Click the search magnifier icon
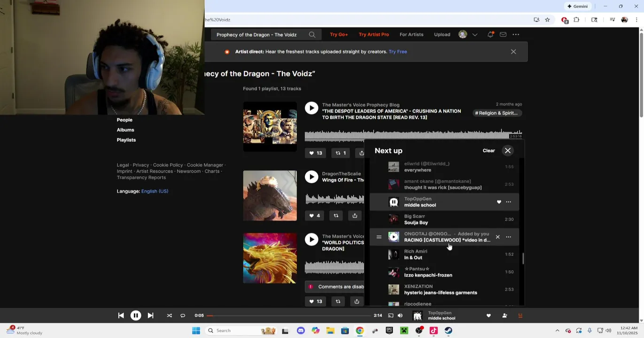Screen dimensions: 644x338 tap(312, 34)
